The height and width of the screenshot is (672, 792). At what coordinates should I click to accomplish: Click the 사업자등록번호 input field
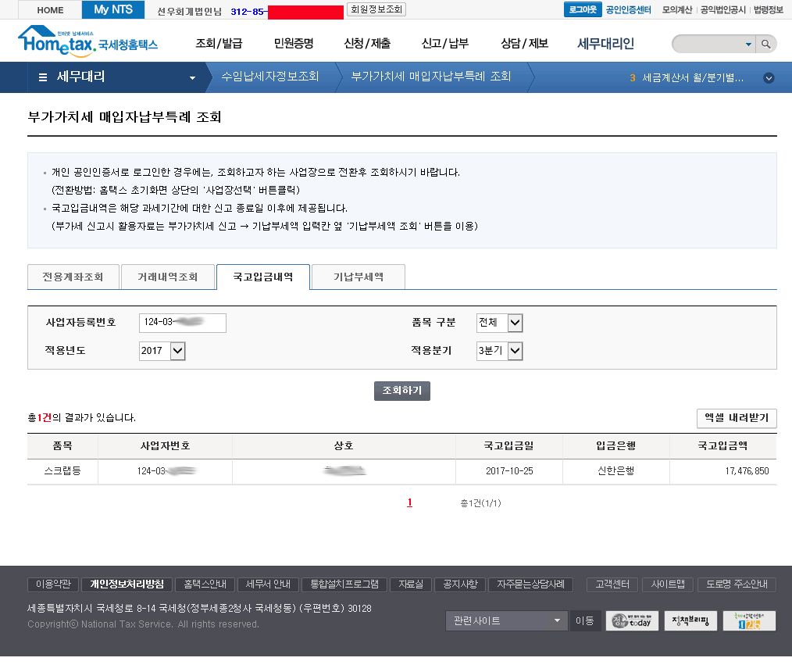[182, 323]
